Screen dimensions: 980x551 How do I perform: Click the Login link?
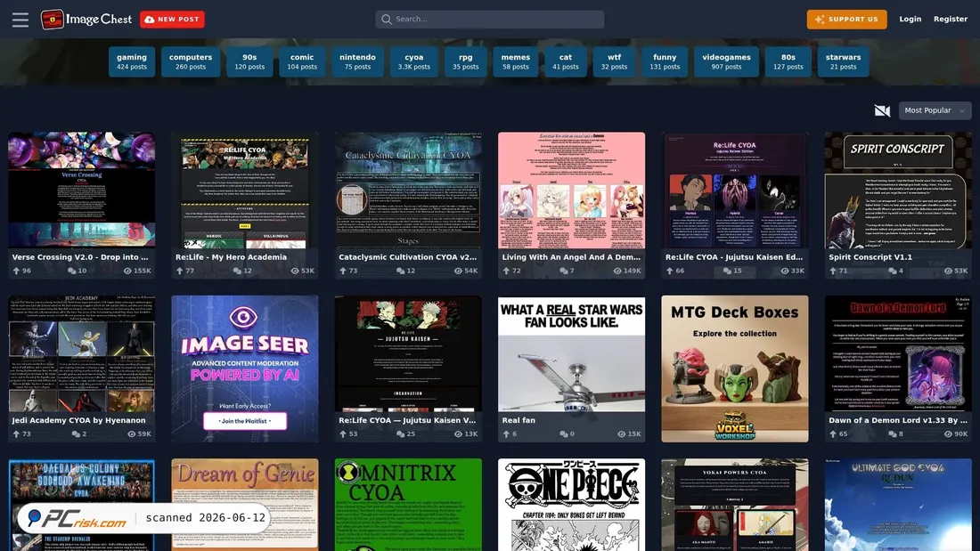tap(910, 20)
